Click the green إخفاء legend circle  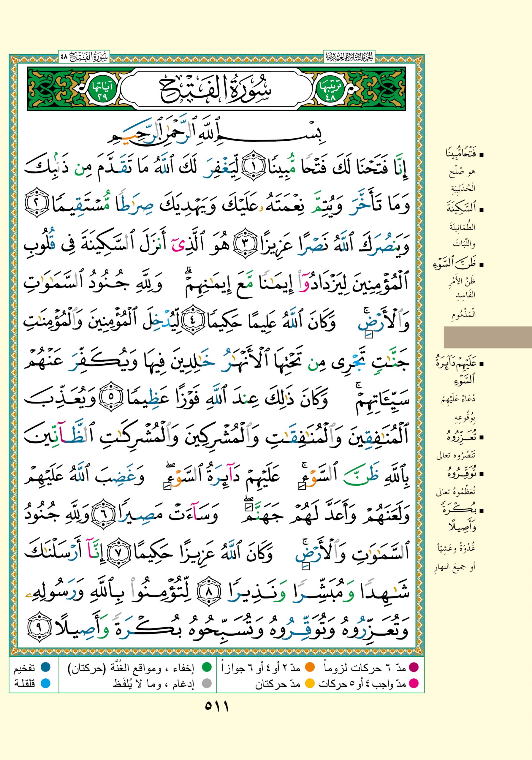(207, 667)
